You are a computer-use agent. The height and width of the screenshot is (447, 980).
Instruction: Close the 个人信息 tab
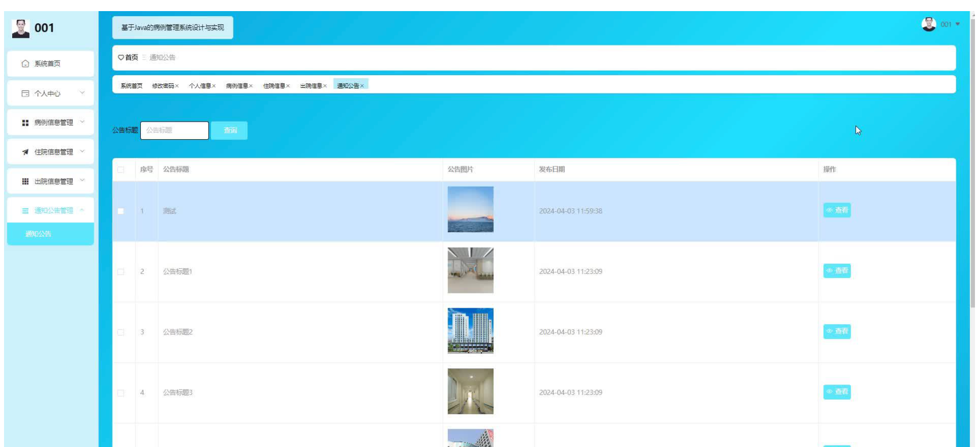pos(214,86)
